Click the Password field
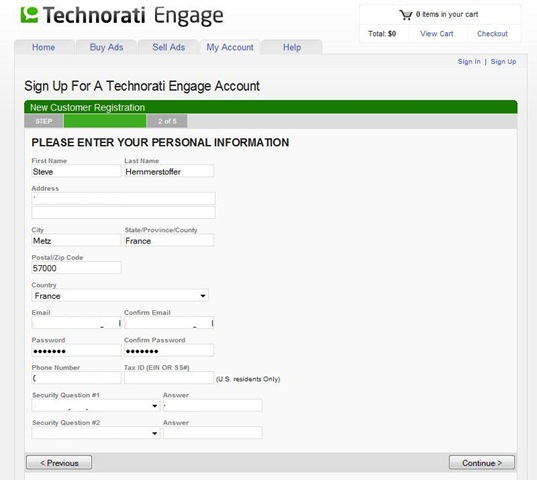The image size is (537, 480). point(76,351)
